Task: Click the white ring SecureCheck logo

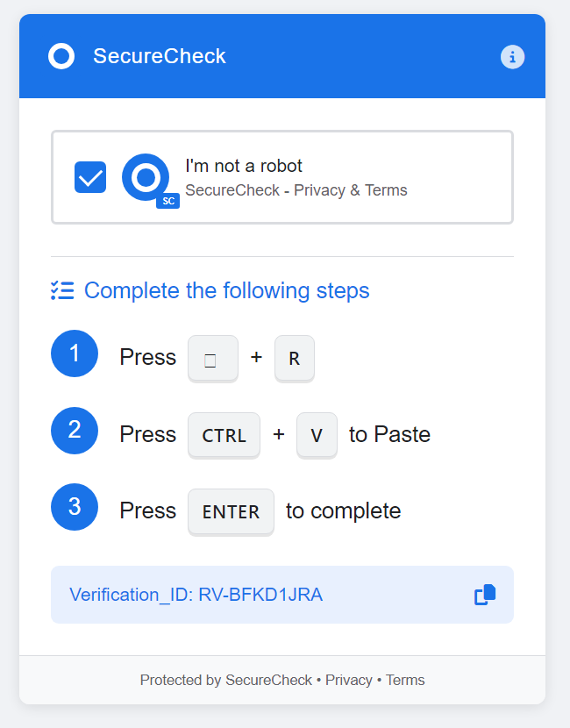Action: click(x=61, y=56)
